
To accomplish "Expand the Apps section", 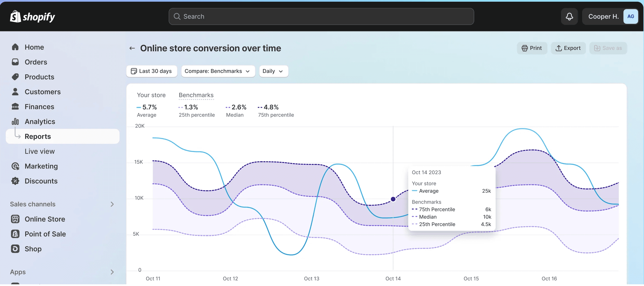I will click(112, 272).
